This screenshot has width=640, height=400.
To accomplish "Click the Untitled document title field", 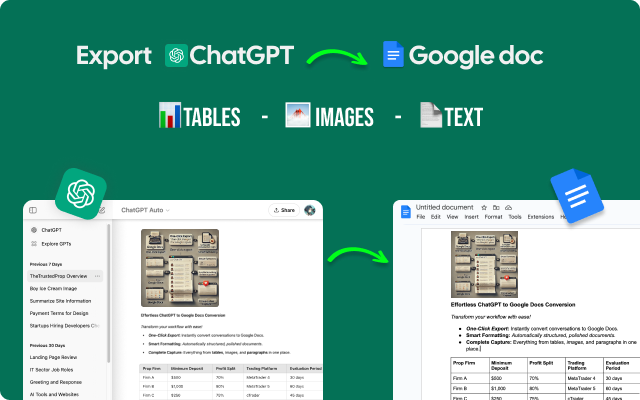I will (x=444, y=207).
